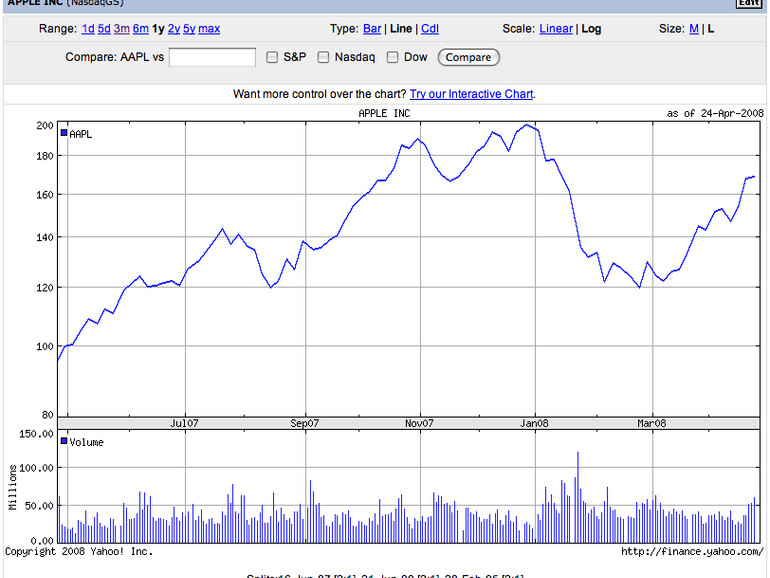Click the Compare button

pyautogui.click(x=468, y=57)
